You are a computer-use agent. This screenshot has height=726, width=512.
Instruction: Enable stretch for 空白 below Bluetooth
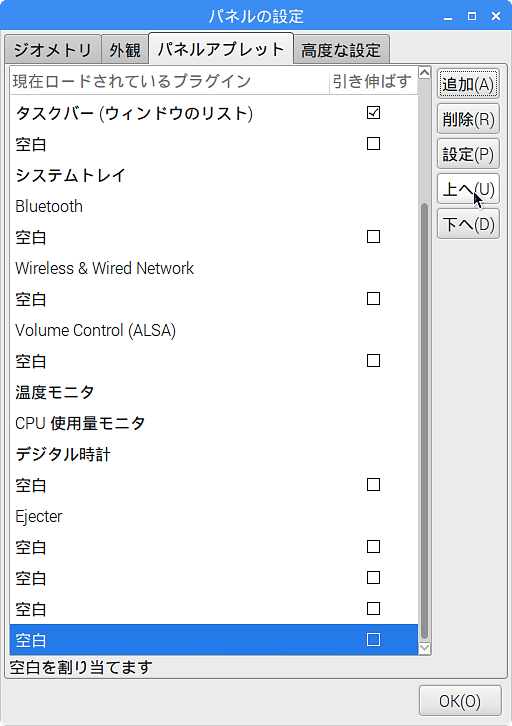pos(373,237)
